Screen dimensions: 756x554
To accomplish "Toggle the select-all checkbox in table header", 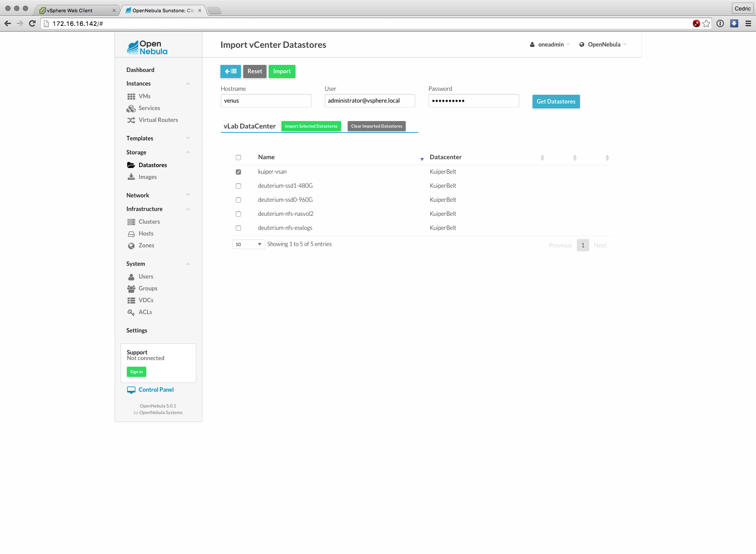I will [238, 157].
